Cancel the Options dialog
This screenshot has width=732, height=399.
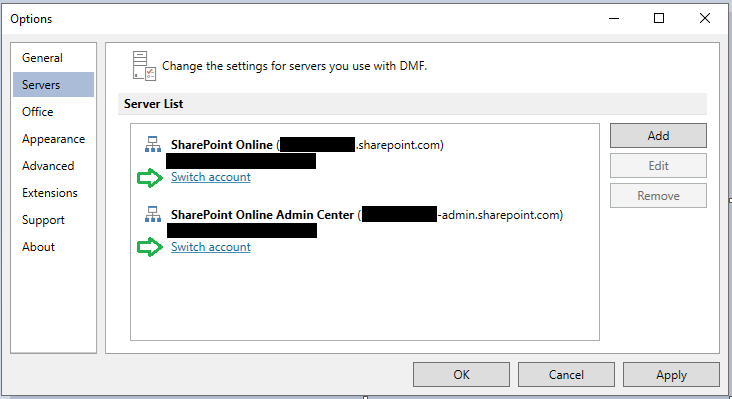(x=566, y=375)
